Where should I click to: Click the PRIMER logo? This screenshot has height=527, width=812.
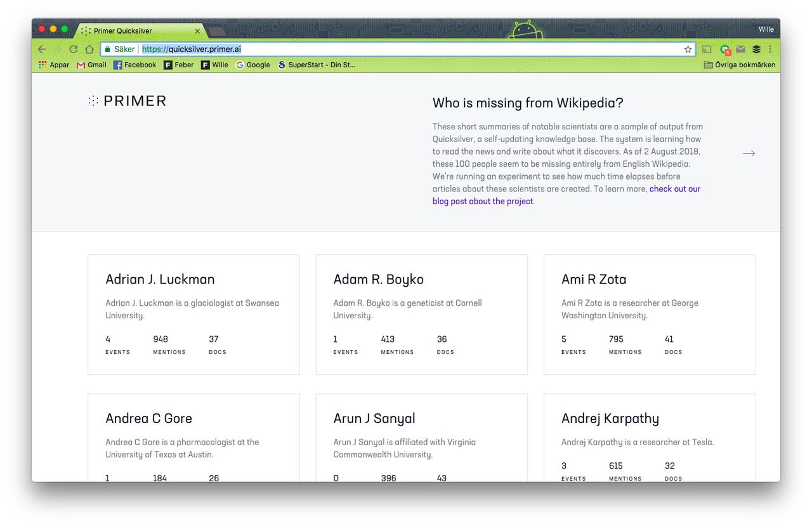tap(127, 100)
